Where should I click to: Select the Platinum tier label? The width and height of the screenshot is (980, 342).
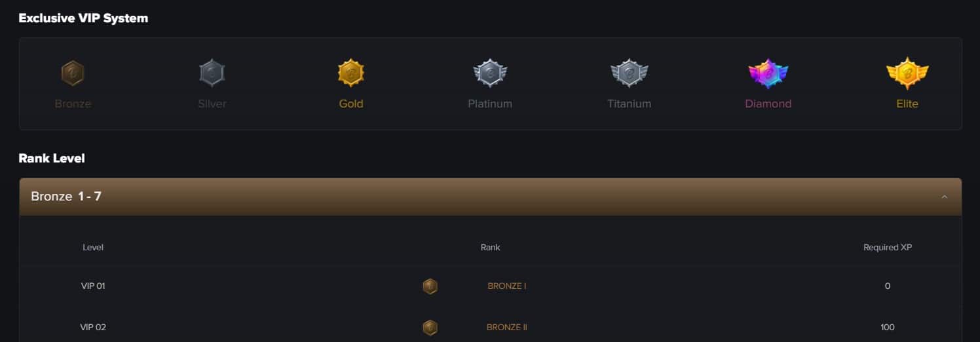[490, 104]
